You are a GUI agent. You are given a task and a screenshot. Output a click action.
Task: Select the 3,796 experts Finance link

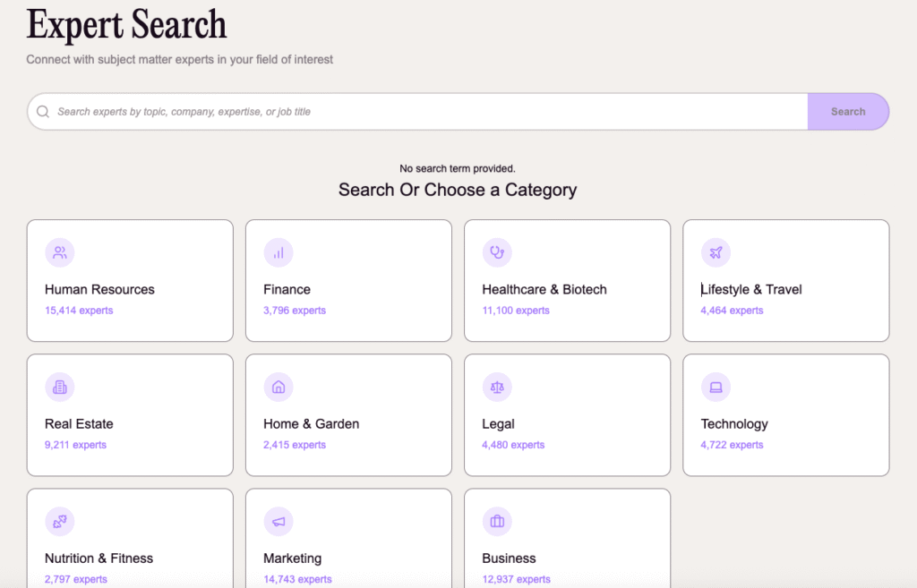tap(295, 311)
